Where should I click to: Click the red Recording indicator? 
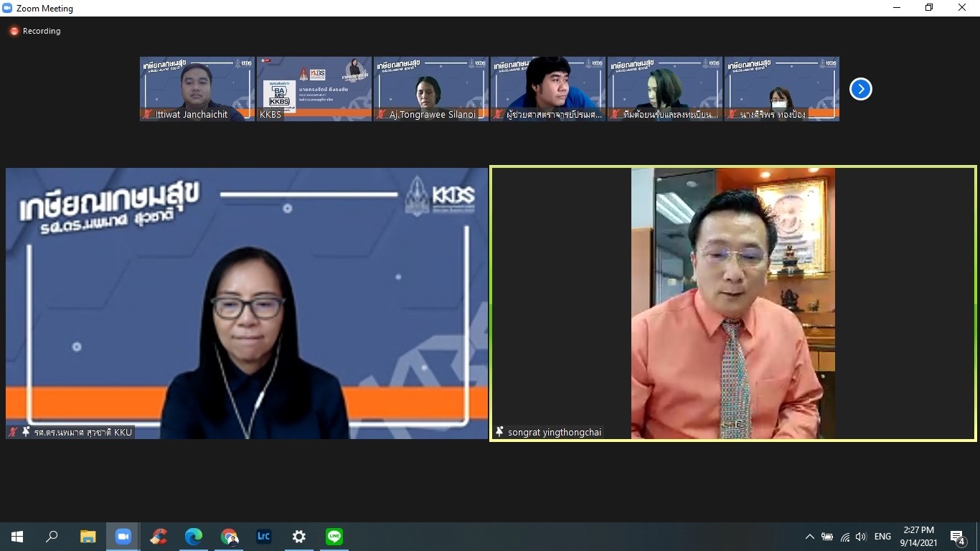34,31
